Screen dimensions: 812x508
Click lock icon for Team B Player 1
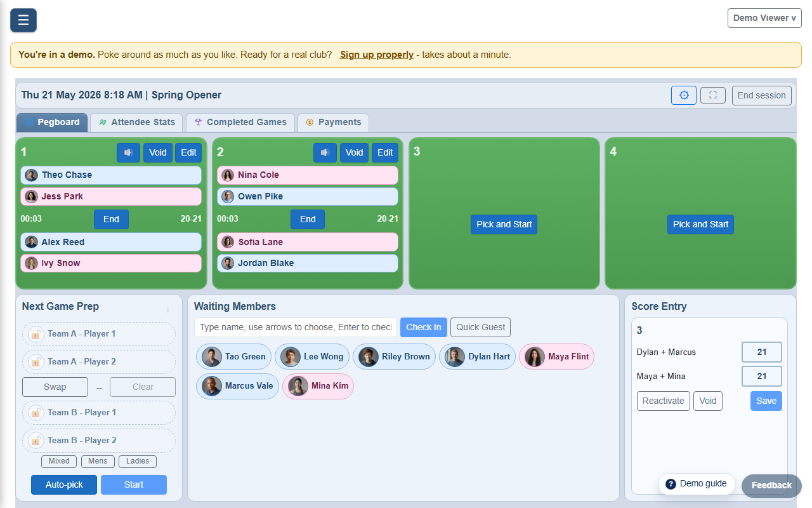(x=36, y=413)
